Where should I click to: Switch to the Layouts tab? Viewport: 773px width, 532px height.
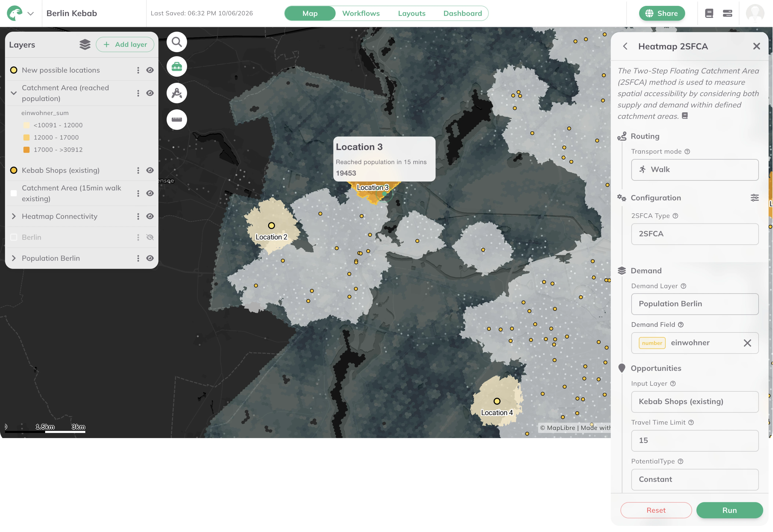click(411, 13)
